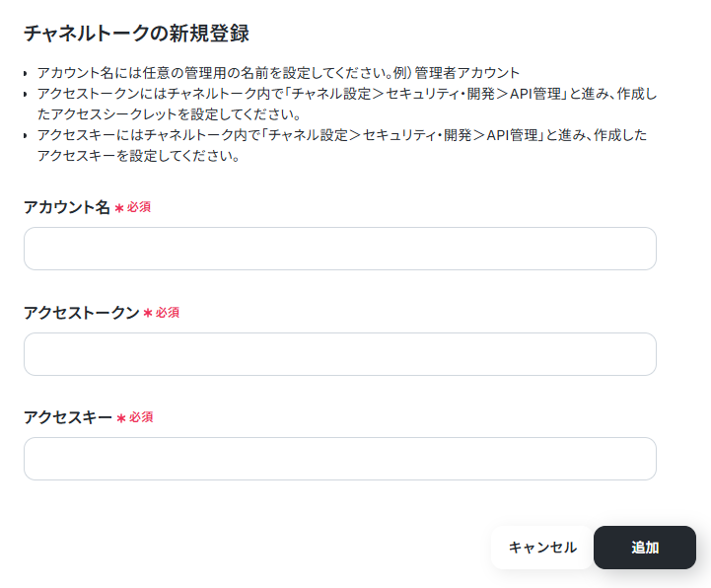Click the bullet marker before アクセストークンには
Viewport: 711px width, 588px height.
point(26,94)
